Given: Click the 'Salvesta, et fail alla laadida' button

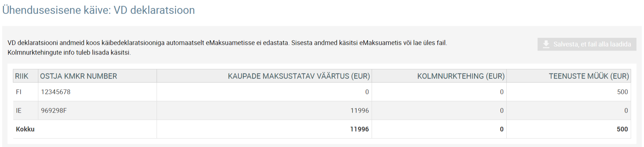Looking at the screenshot, I should click(x=587, y=44).
